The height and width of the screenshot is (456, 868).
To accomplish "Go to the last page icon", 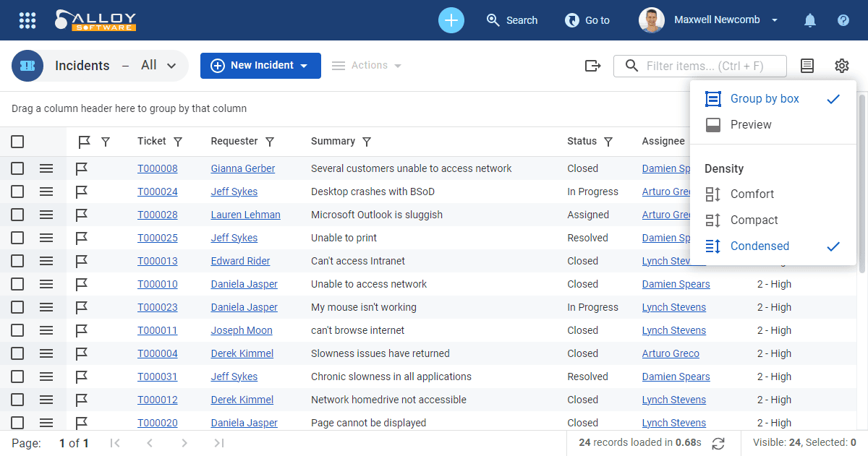I will tap(219, 443).
